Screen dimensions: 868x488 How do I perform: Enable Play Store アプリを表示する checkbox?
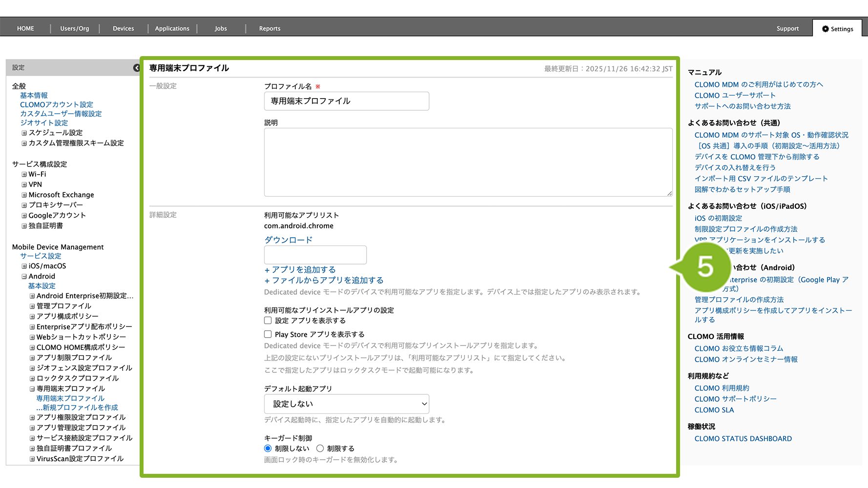[x=268, y=334]
